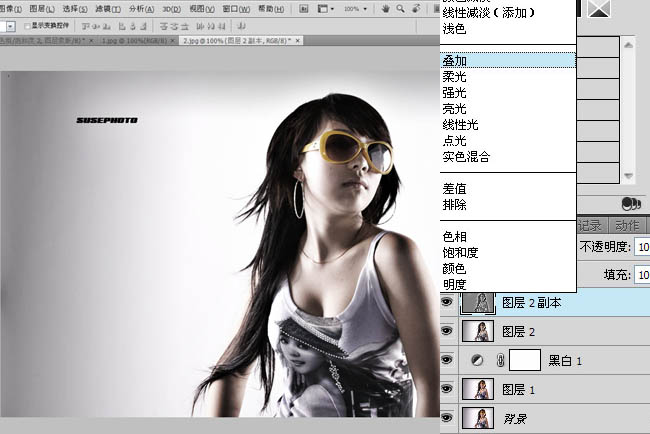Hide the 图层 2 副本 layer
This screenshot has width=650, height=434.
(x=447, y=301)
